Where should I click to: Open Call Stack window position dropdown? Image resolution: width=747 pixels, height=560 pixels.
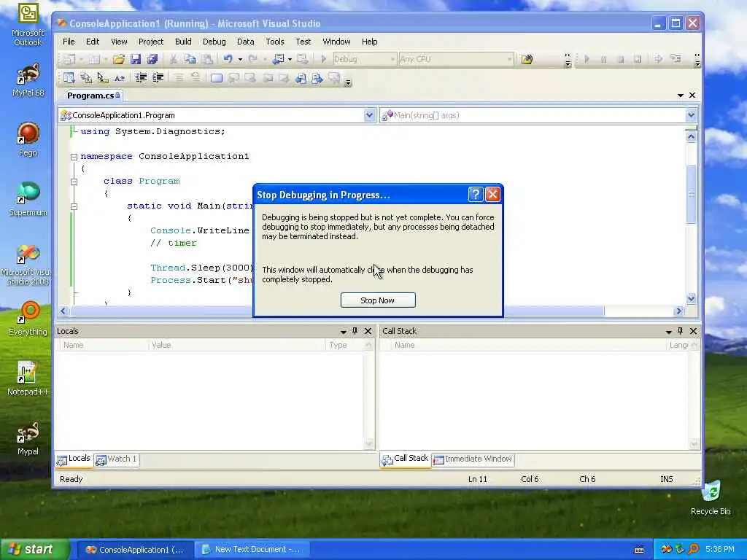click(x=669, y=332)
